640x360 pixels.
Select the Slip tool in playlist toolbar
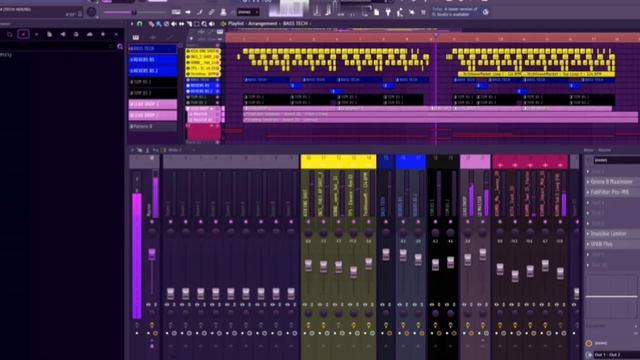pos(181,24)
